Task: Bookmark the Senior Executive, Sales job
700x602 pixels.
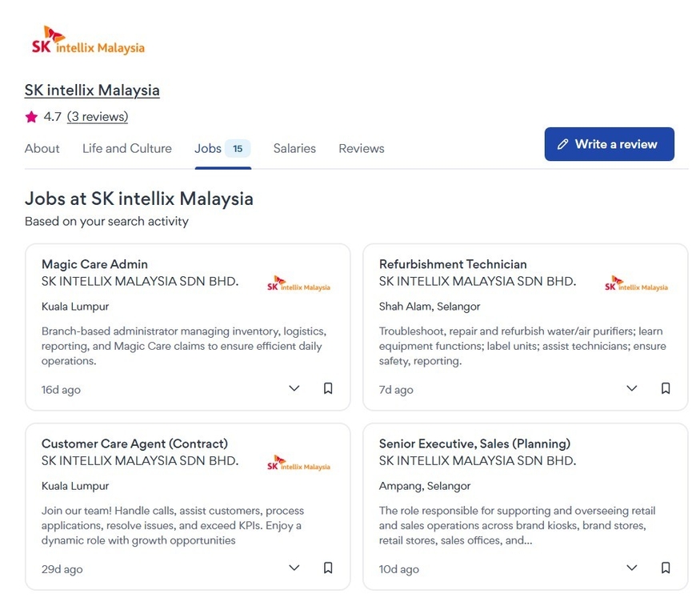Action: (666, 568)
